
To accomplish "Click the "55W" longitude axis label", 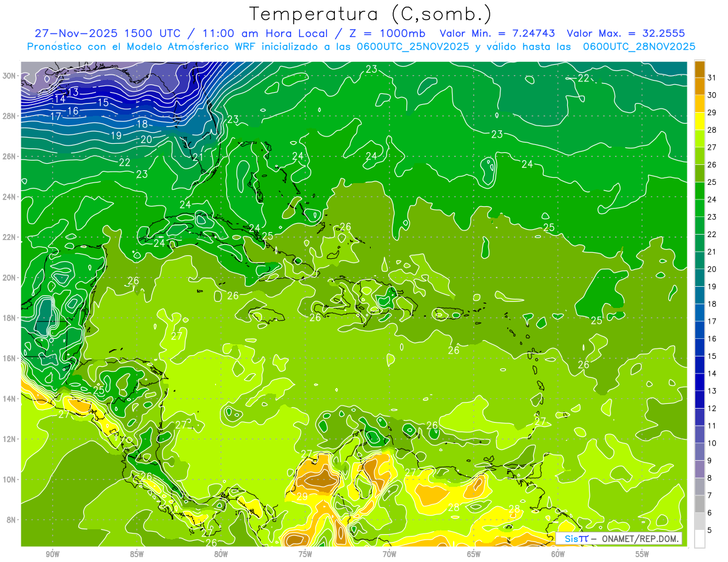I will [x=642, y=554].
